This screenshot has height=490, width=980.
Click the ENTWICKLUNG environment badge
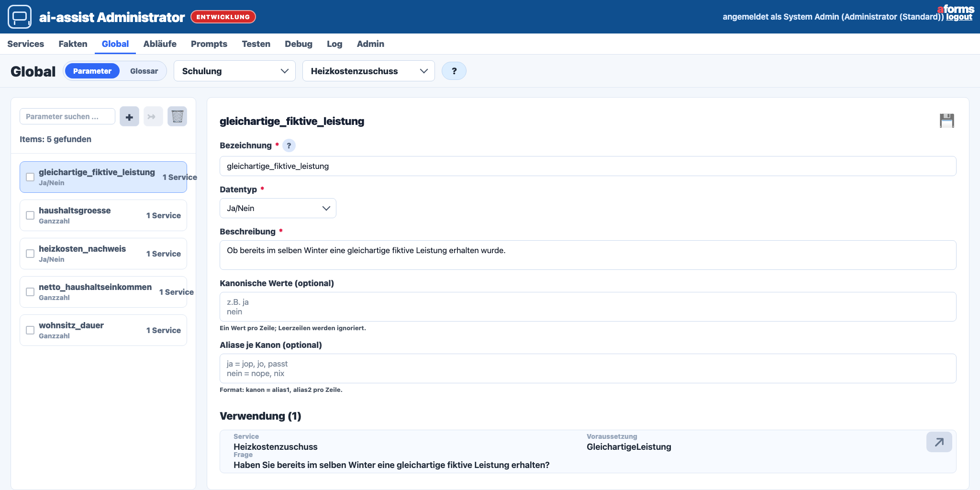tap(223, 17)
